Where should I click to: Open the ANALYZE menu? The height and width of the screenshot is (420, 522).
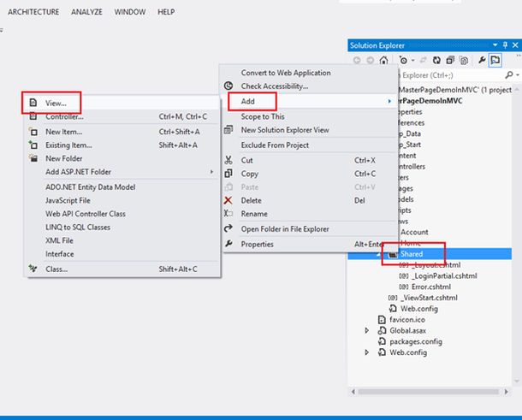[86, 12]
